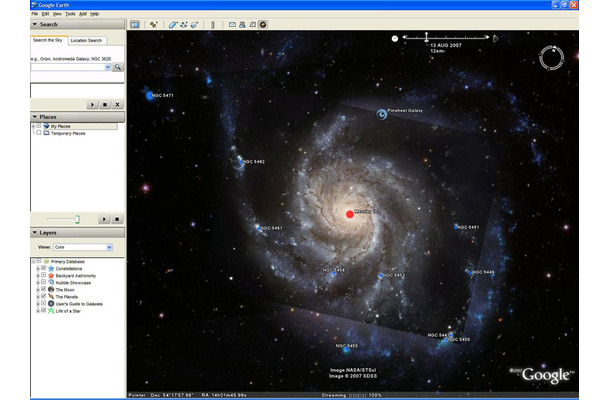Image resolution: width=610 pixels, height=400 pixels.
Task: Click the NGC 5471 blue placemark
Action: coord(149,95)
